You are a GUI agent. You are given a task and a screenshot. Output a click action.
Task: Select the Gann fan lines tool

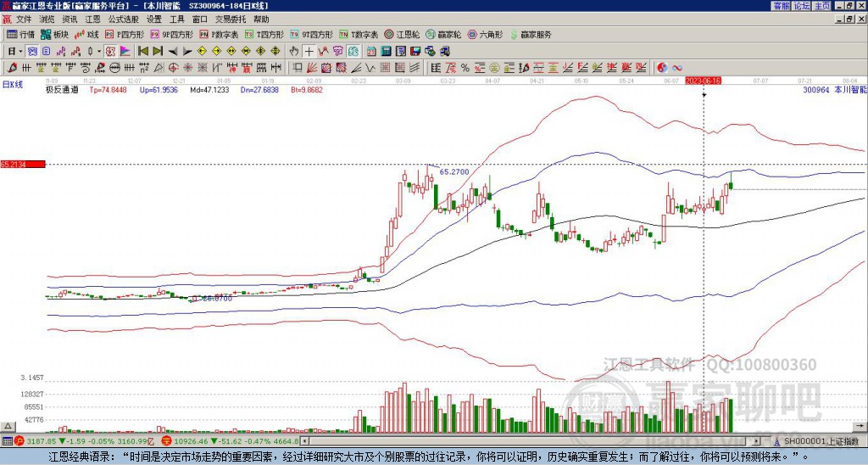(312, 68)
